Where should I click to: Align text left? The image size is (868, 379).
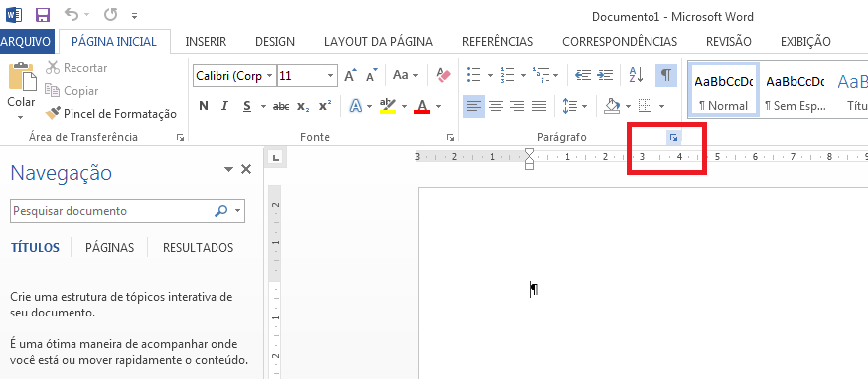[474, 106]
